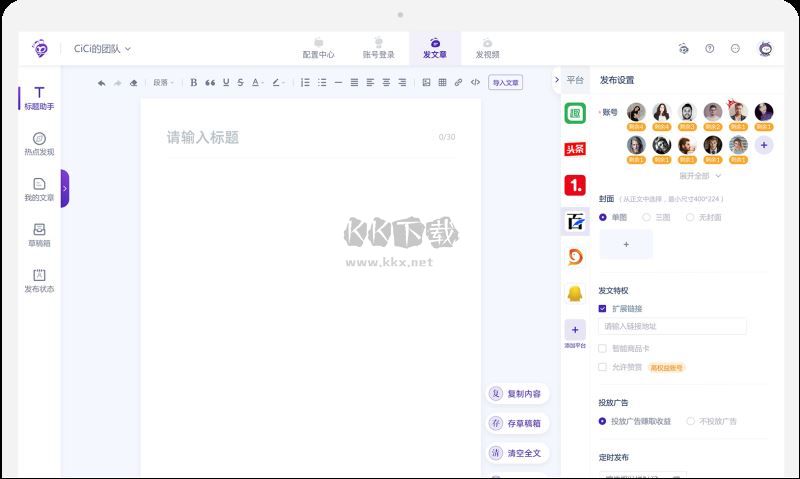Insert an image into article
Screen dimensions: 800x479
click(427, 82)
